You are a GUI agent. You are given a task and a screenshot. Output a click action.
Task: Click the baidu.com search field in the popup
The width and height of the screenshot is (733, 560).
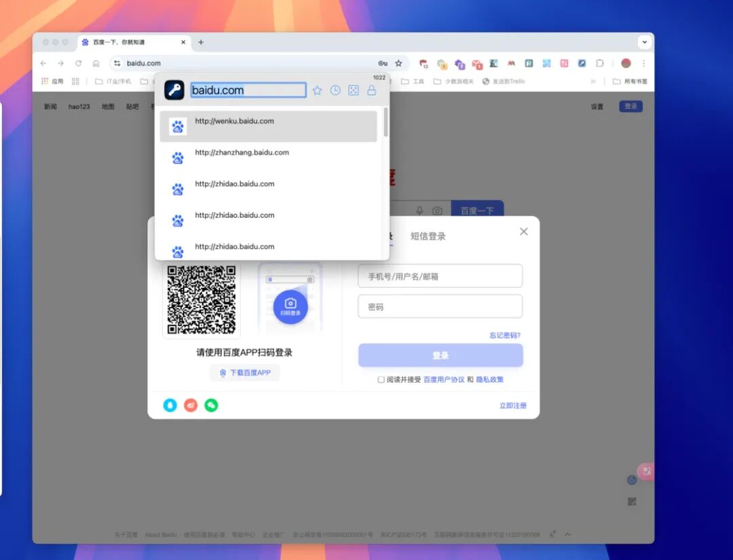248,90
